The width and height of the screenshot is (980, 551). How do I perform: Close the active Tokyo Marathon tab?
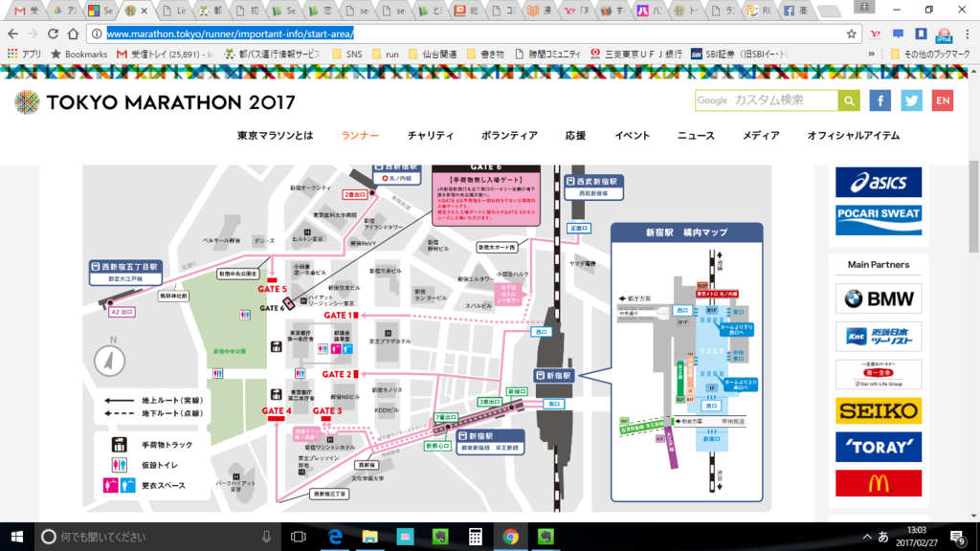(x=145, y=11)
